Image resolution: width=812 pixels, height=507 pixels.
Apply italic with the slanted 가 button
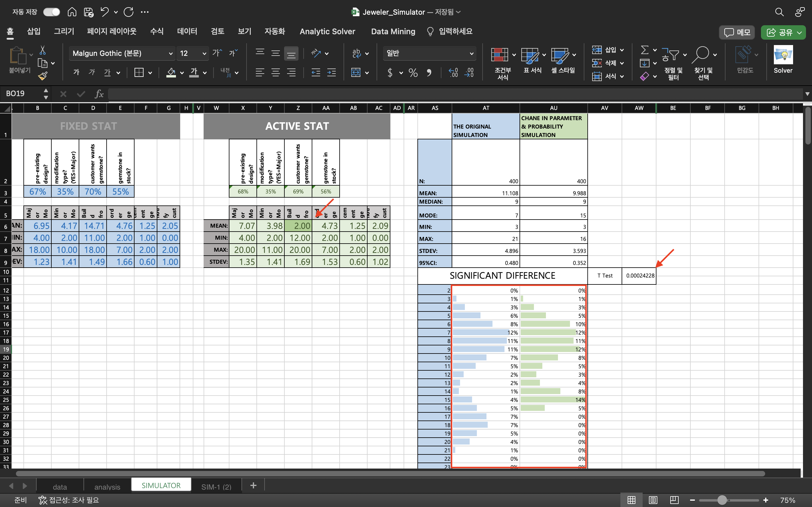point(92,72)
